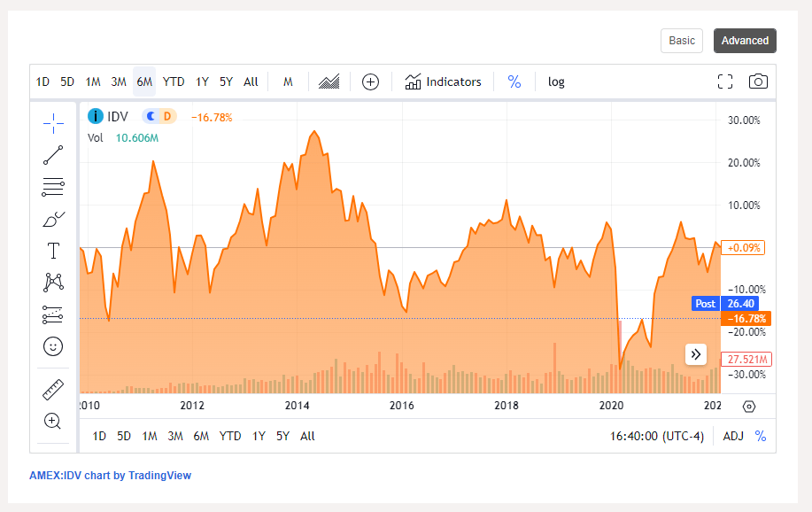Click the 2020 label on time axis
This screenshot has height=512, width=812.
[x=611, y=406]
